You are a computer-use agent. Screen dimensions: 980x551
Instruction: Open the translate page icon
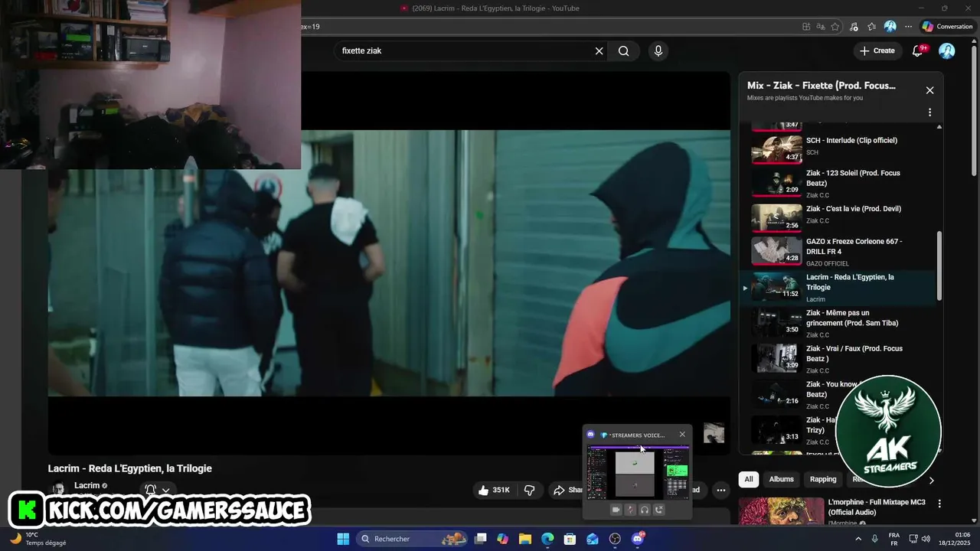(821, 27)
